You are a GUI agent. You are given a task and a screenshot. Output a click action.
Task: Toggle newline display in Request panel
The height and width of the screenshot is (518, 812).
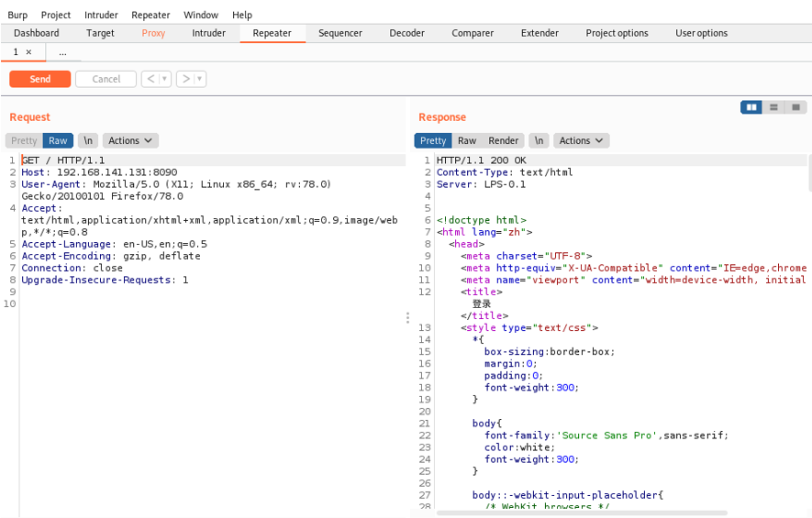[88, 141]
